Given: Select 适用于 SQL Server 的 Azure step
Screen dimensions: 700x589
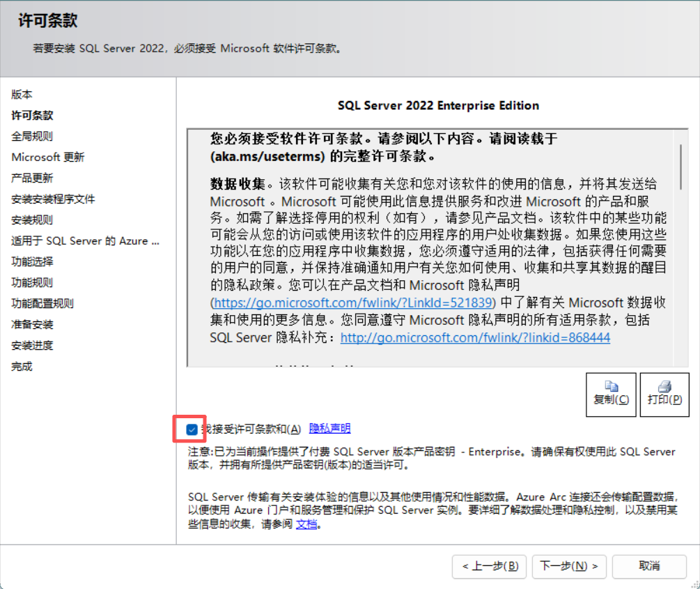Looking at the screenshot, I should point(85,241).
